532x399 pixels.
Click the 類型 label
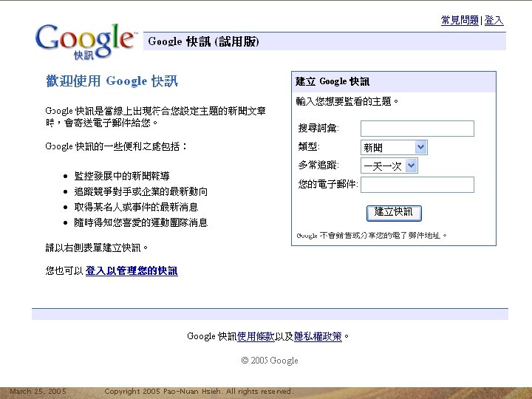click(309, 146)
